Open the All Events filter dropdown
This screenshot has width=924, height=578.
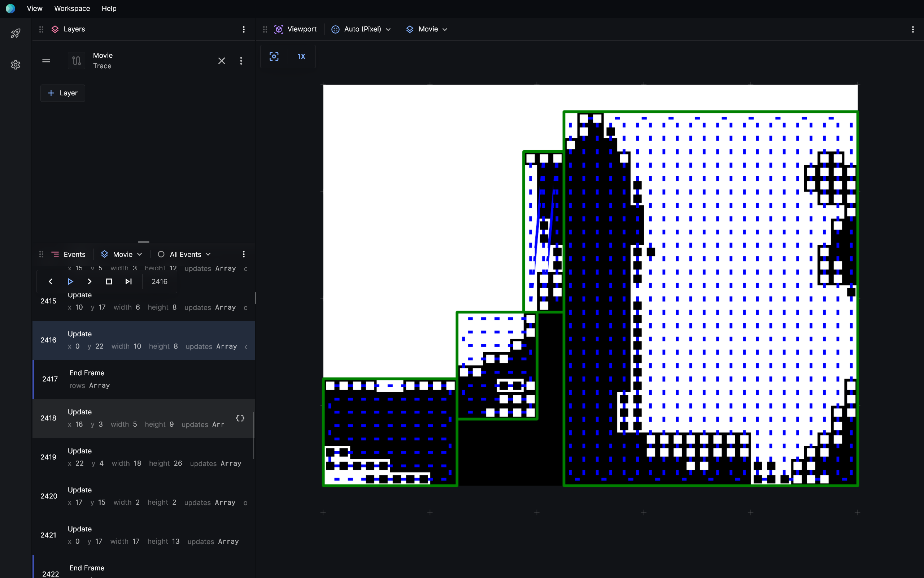pos(185,255)
